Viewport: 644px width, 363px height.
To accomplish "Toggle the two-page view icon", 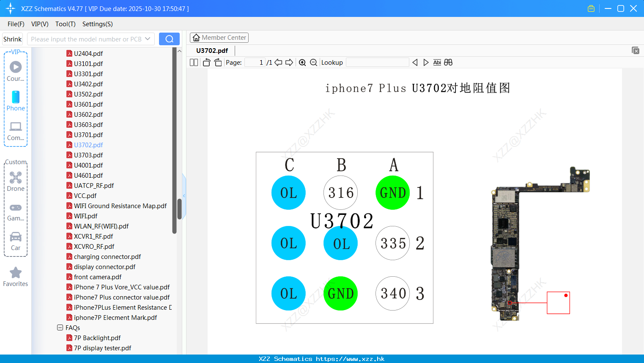I will point(194,63).
